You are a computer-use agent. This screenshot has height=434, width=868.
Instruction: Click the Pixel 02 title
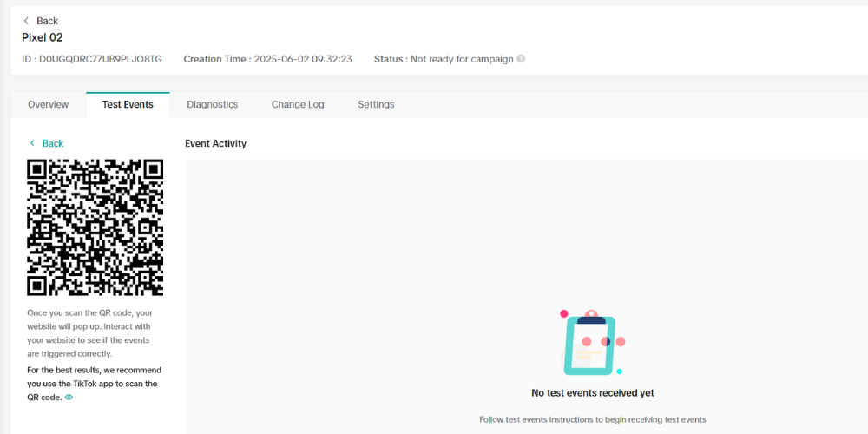42,37
